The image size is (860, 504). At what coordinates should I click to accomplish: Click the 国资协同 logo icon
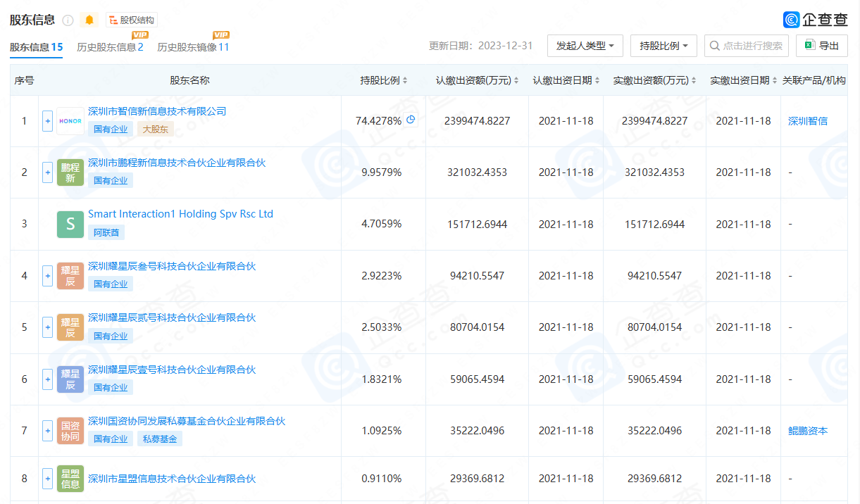70,431
